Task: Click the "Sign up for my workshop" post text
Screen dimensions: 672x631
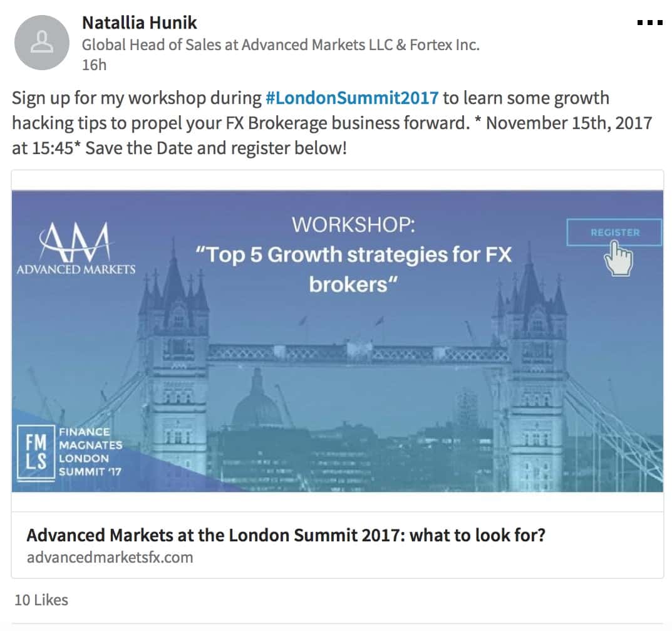Action: coord(136,98)
